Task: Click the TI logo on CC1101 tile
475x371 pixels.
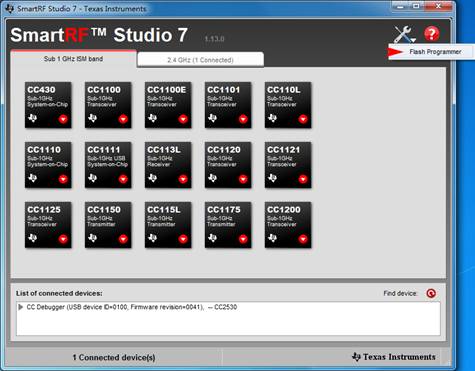Action: 213,118
